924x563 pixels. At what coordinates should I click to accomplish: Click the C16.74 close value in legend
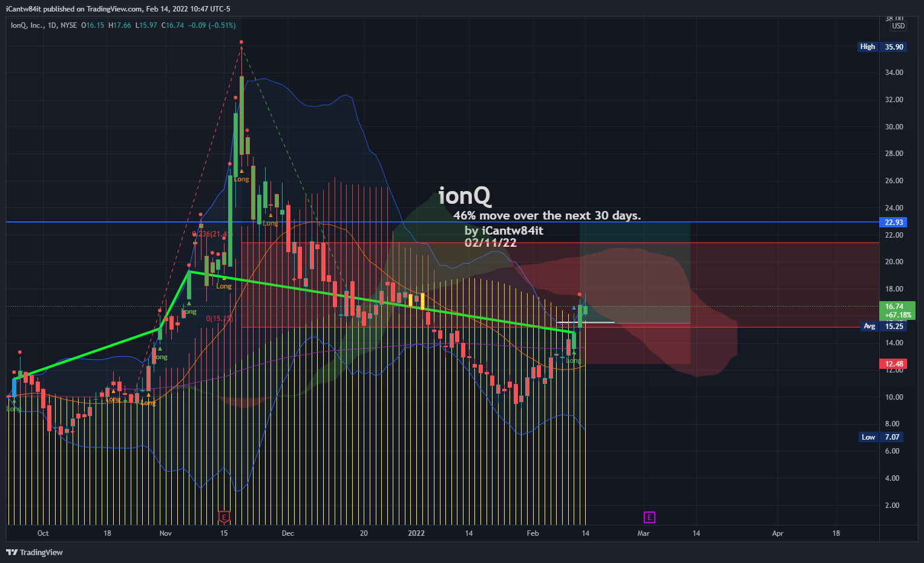pyautogui.click(x=173, y=25)
